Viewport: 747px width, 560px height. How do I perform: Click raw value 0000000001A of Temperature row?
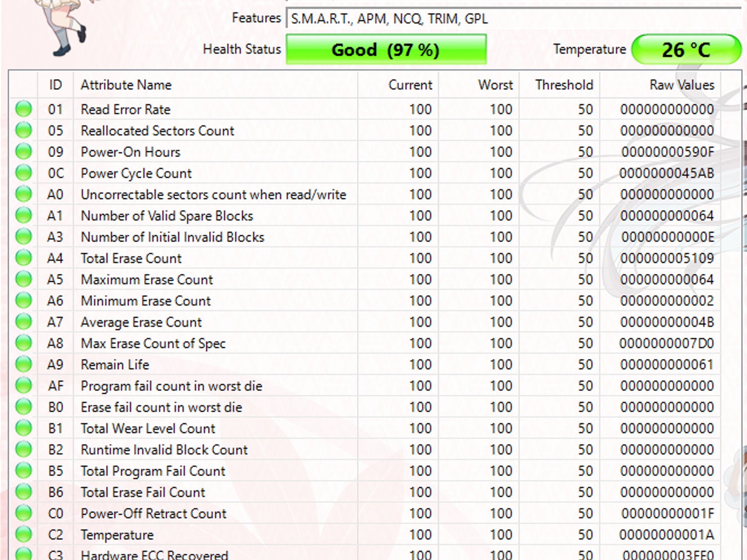pos(667,535)
